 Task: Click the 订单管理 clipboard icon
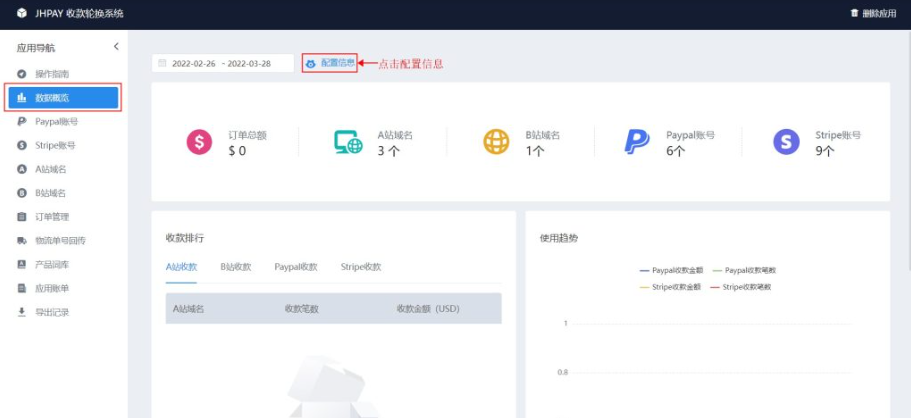coord(21,217)
